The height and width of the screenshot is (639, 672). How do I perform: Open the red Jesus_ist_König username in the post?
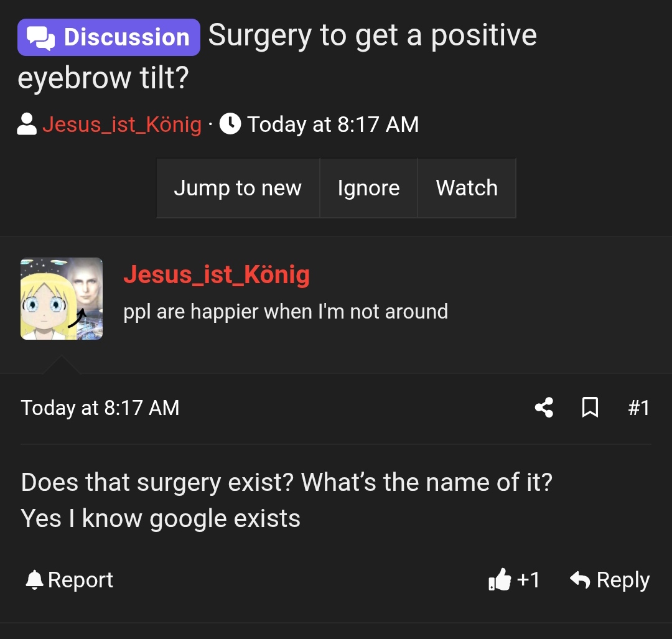tap(217, 274)
